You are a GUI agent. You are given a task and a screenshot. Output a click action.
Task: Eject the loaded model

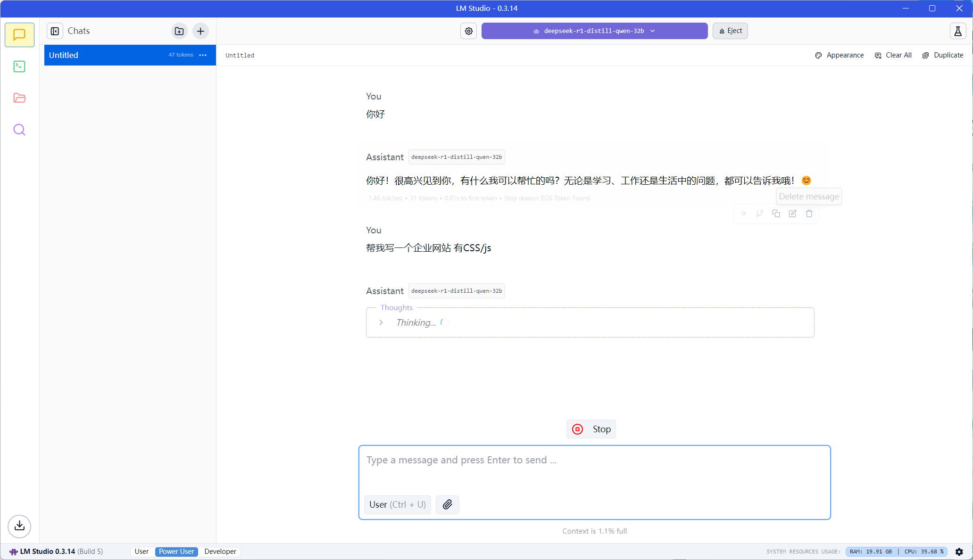tap(730, 31)
